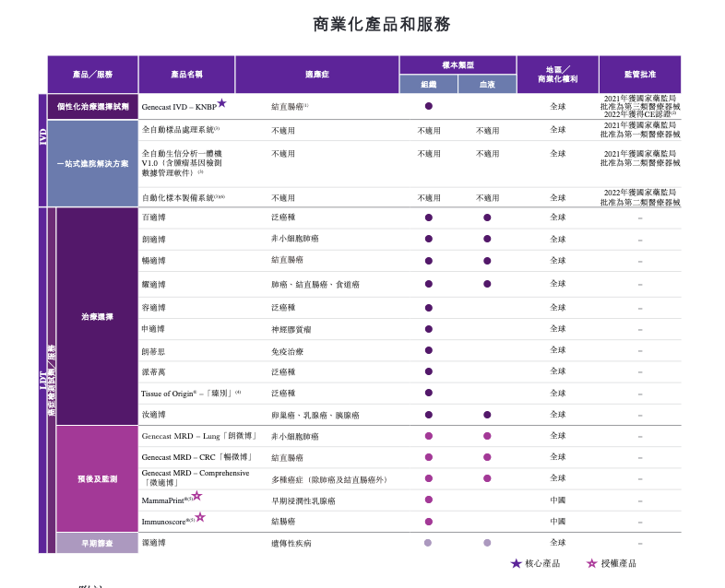Click the 監管批准 column header

coord(639,74)
